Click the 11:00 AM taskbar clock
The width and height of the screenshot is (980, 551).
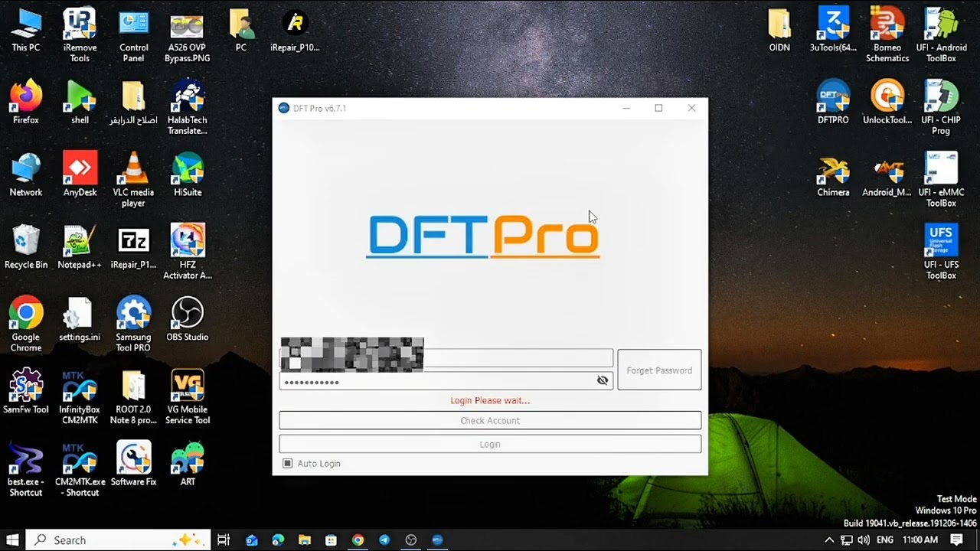(920, 540)
